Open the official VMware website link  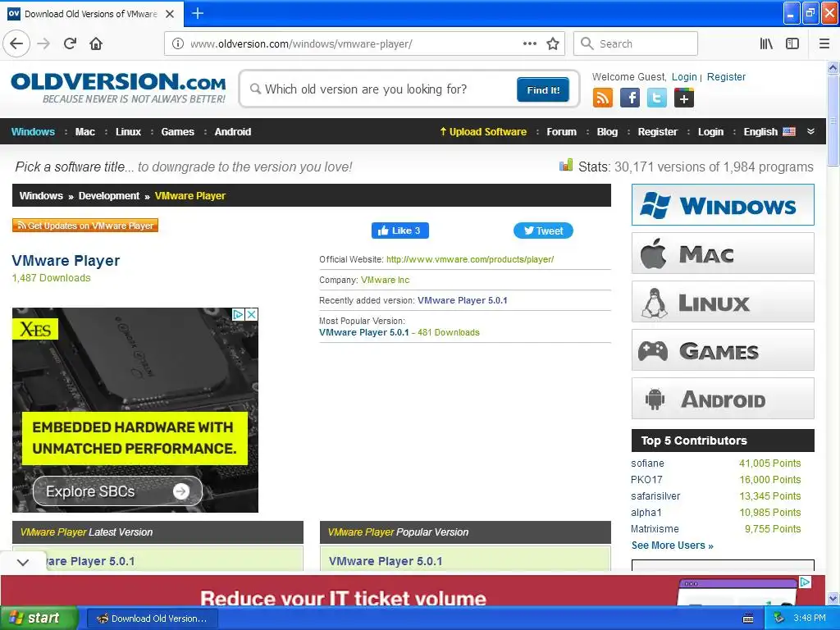click(x=470, y=259)
